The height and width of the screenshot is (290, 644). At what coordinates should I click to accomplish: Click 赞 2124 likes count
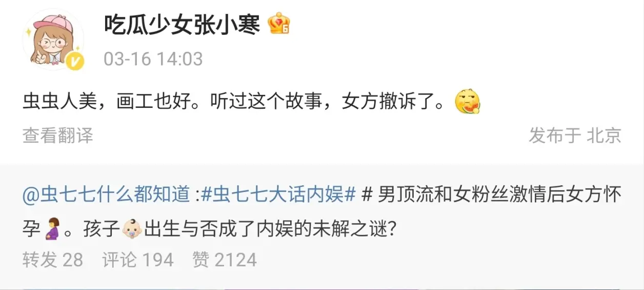225,260
